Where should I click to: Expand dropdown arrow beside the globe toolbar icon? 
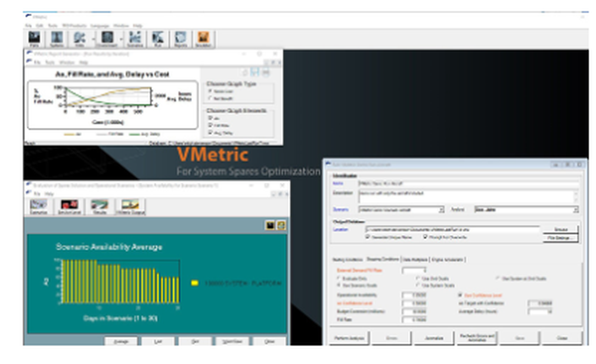tap(121, 39)
